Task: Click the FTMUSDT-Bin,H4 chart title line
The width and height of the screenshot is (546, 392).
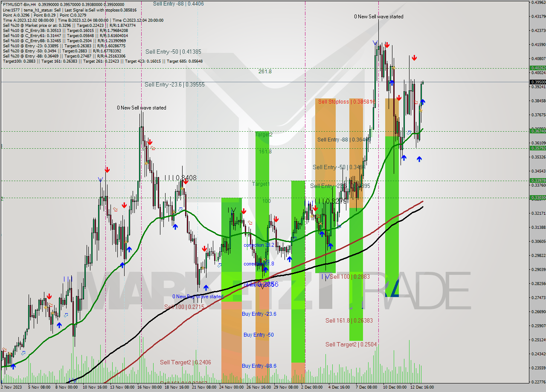Action: [64, 4]
